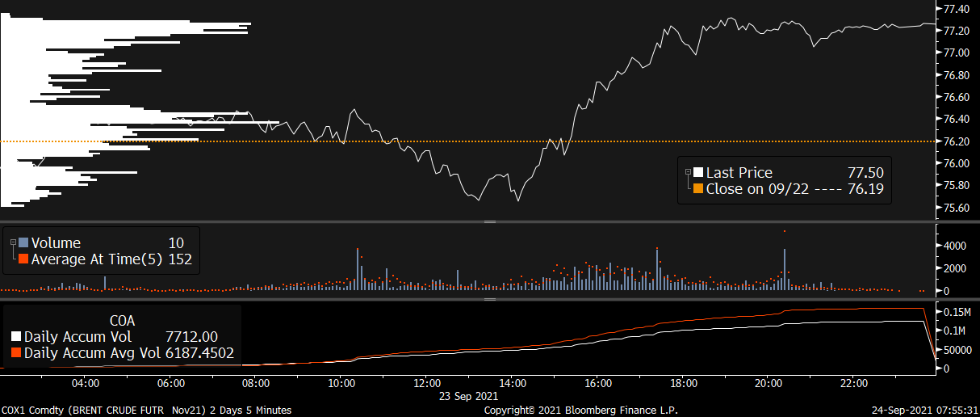Click the 10:00 time axis label
Screen dimensions: 980x417
341,383
